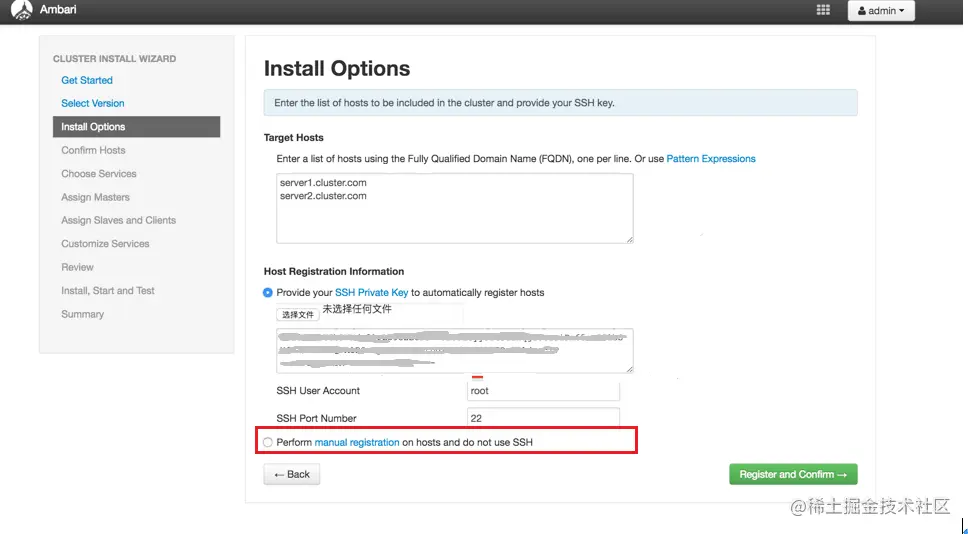Click the Ambari logo icon
968x534 pixels.
[x=22, y=11]
